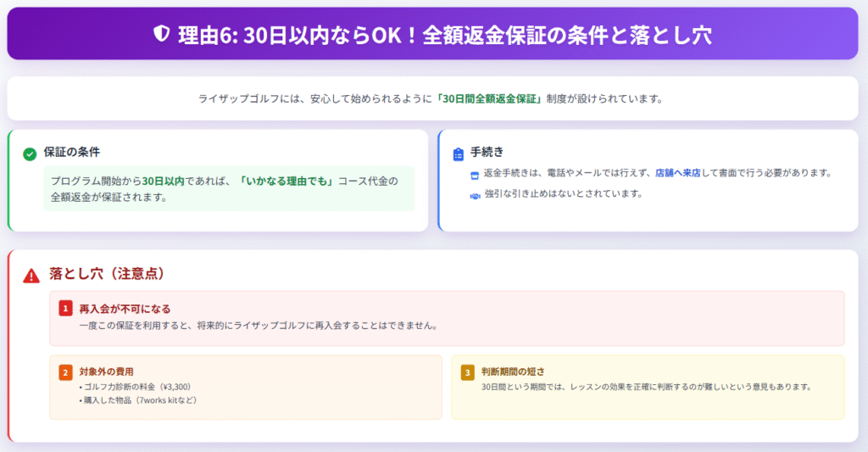Click the sentence 強引な引き止めはないとされています。
The width and height of the screenshot is (868, 452).
click(564, 194)
